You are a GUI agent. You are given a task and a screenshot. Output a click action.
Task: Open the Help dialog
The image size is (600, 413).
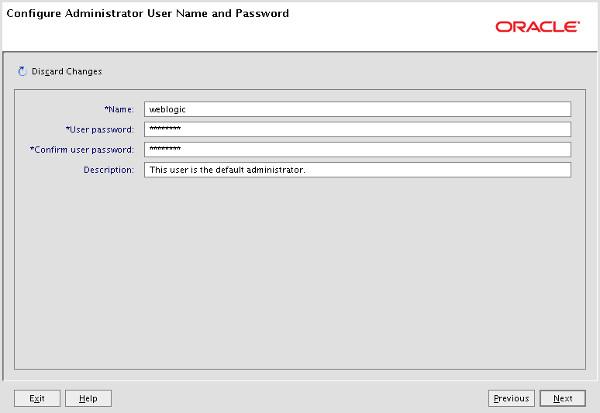click(88, 398)
